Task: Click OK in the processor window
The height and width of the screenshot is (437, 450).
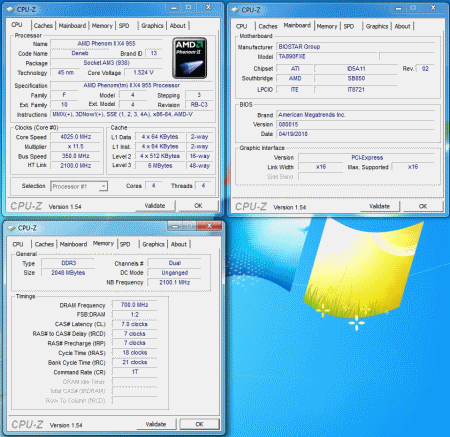Action: [x=198, y=206]
